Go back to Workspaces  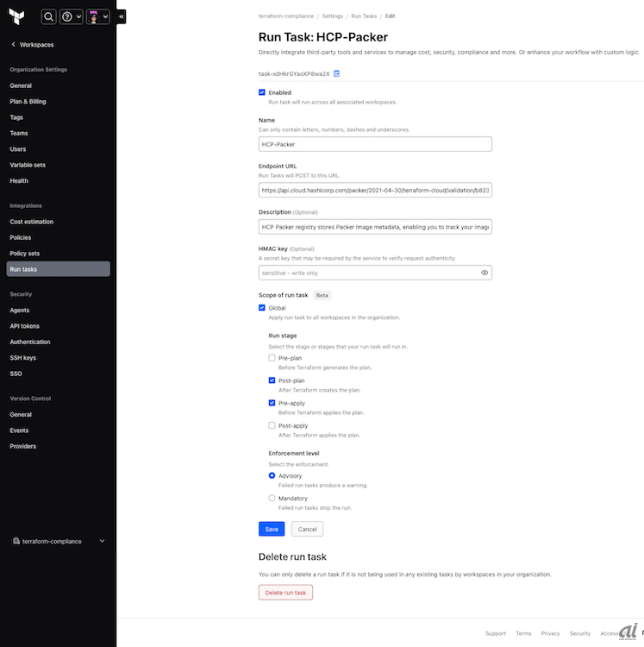(33, 45)
